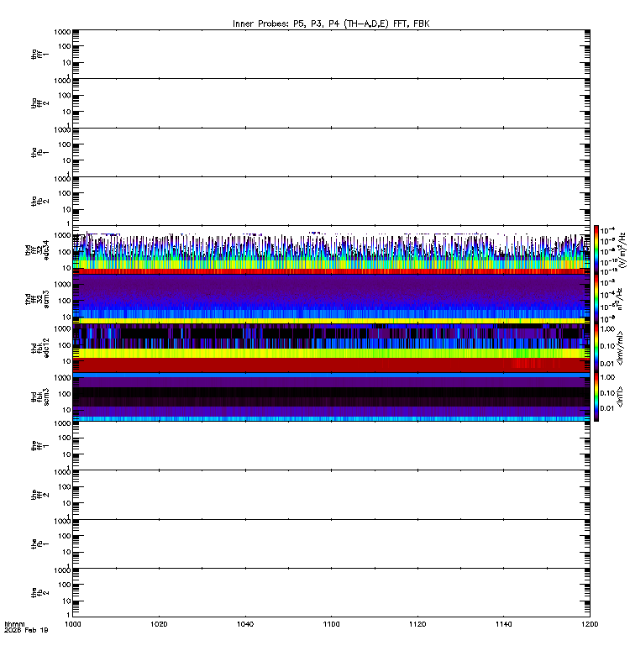Click the "2026 Feb 19" date label
The image size is (630, 672).
coord(26,630)
